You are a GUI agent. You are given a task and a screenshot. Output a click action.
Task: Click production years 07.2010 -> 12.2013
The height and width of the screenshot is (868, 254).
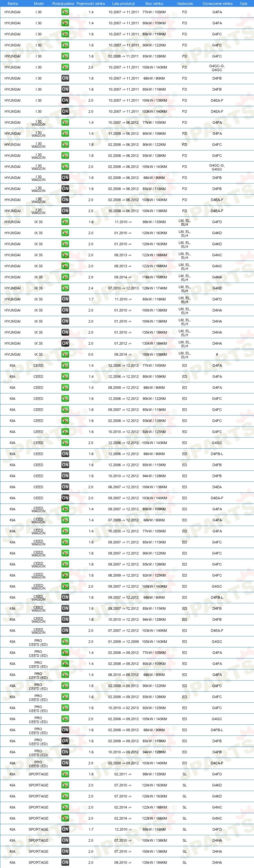tap(123, 288)
